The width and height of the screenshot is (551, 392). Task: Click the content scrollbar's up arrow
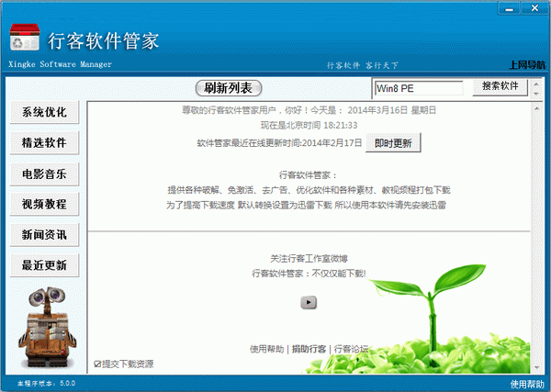(536, 108)
